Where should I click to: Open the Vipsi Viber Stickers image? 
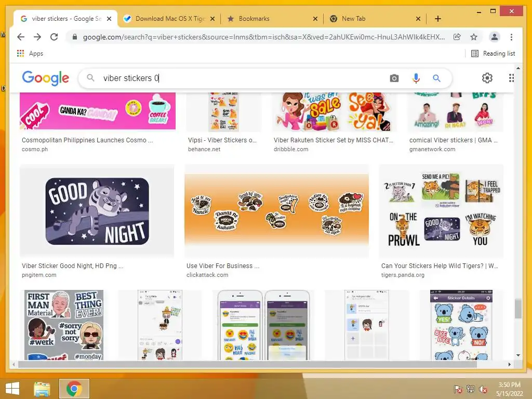click(x=223, y=112)
